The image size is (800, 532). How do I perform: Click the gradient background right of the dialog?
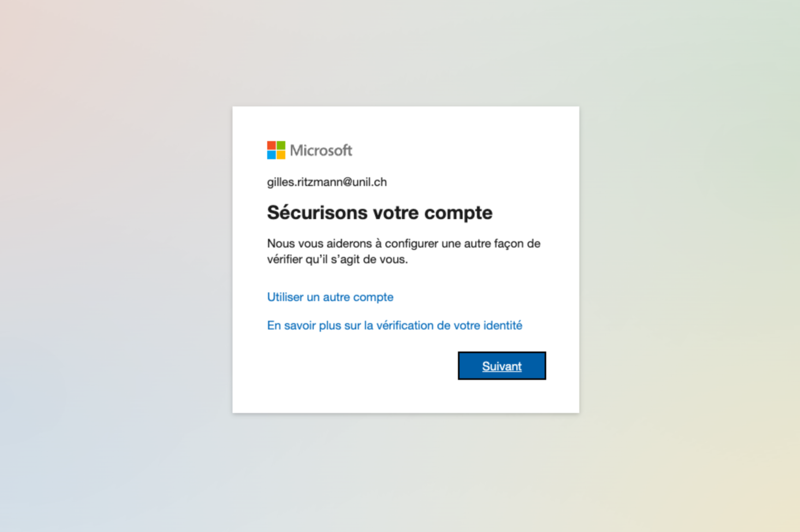point(690,267)
